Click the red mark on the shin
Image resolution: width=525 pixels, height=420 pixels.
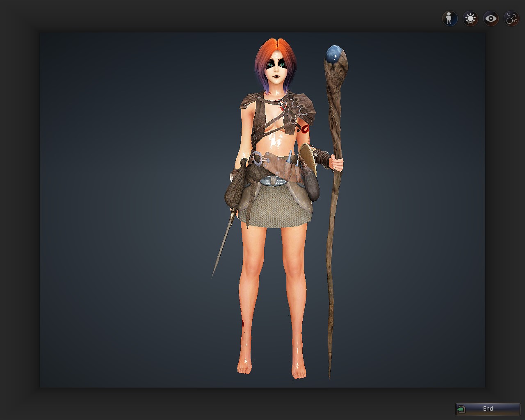coord(242,323)
